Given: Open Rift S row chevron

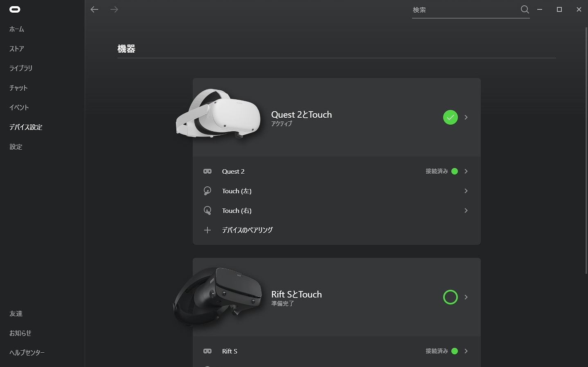Looking at the screenshot, I should click(x=466, y=351).
